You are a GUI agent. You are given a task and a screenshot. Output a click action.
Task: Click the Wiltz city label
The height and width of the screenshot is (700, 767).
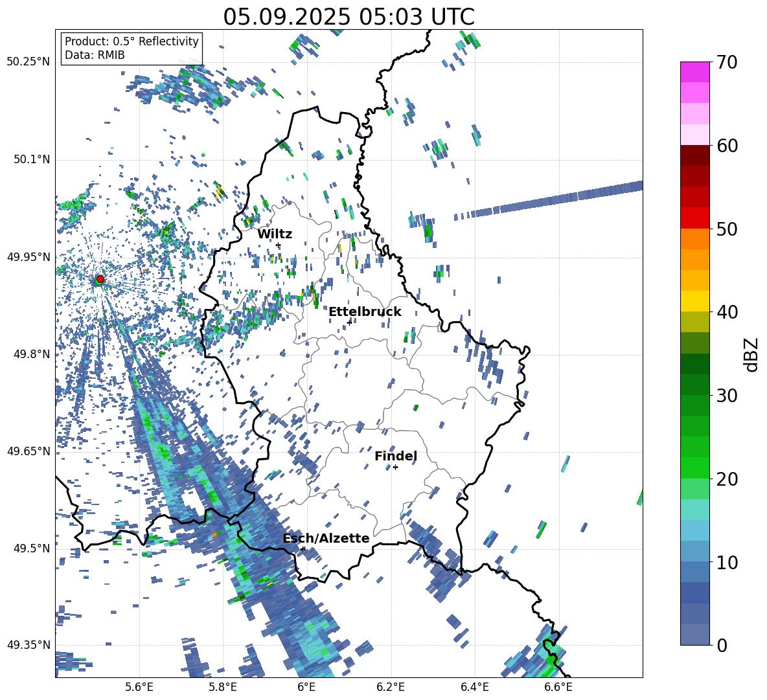pyautogui.click(x=275, y=234)
